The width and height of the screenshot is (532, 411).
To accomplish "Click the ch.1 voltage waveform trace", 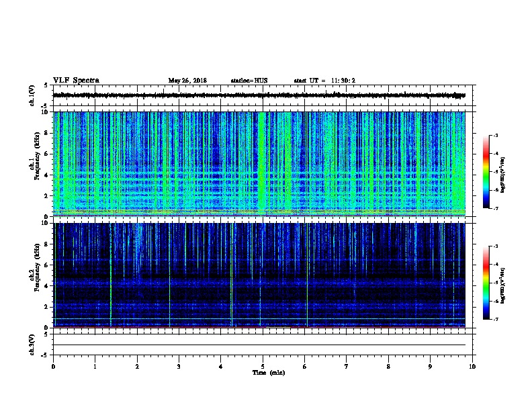I will click(259, 95).
